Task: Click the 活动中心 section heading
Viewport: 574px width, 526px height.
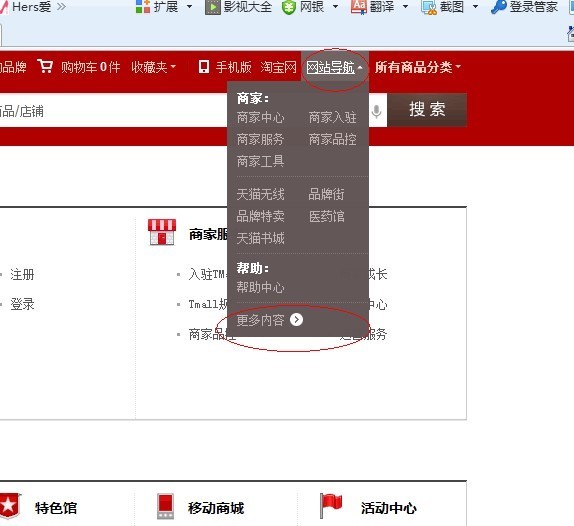Action: [389, 508]
